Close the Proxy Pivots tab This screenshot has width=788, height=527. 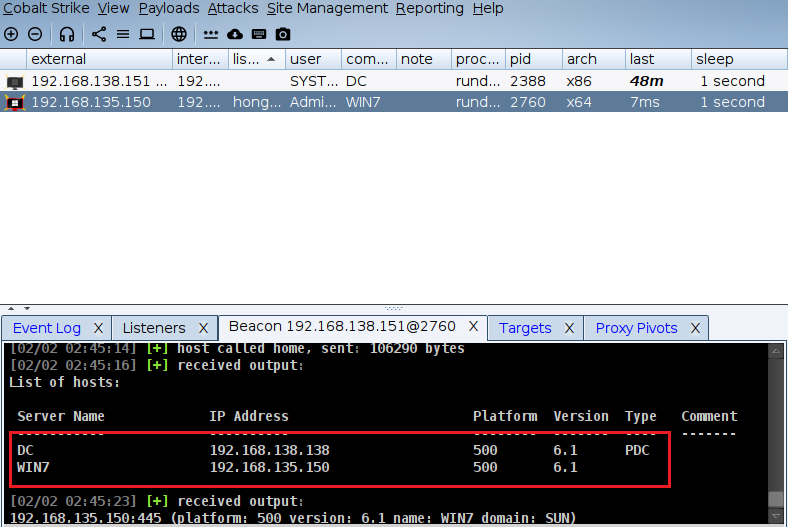coord(696,328)
